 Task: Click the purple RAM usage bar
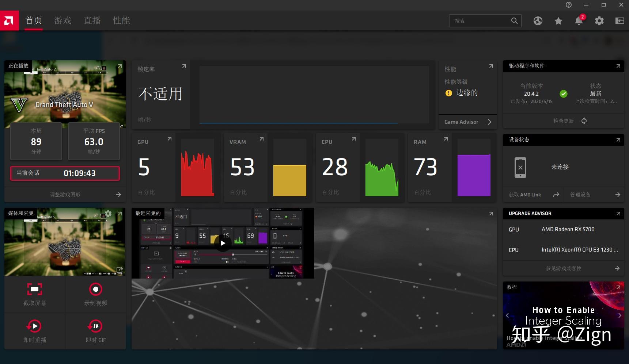click(474, 175)
